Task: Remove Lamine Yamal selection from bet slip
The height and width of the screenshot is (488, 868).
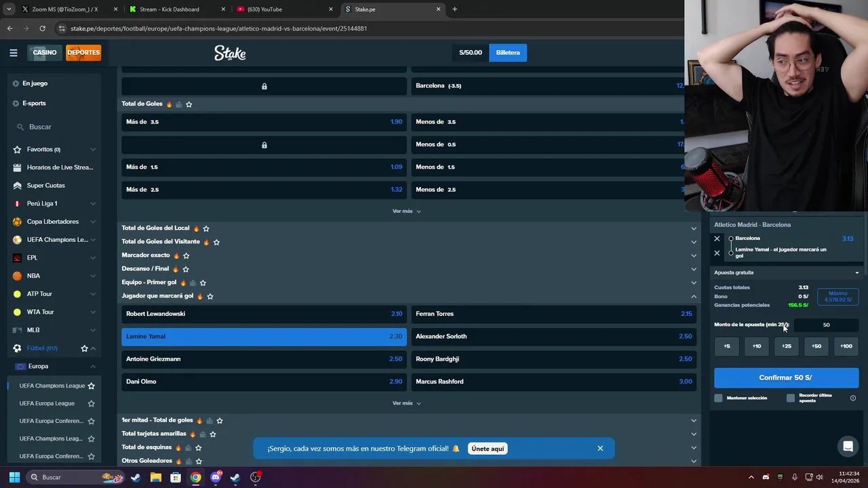Action: [717, 253]
